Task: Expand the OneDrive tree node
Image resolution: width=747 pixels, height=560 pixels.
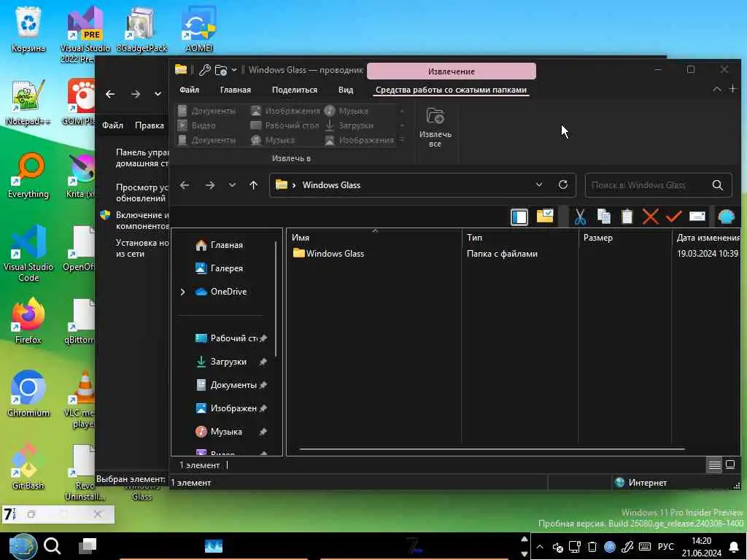Action: tap(182, 292)
